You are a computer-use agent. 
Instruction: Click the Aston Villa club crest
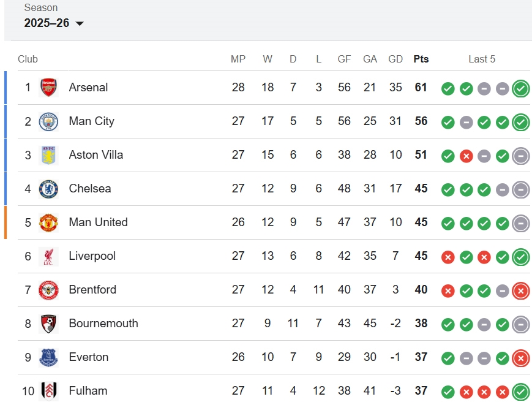coord(48,155)
